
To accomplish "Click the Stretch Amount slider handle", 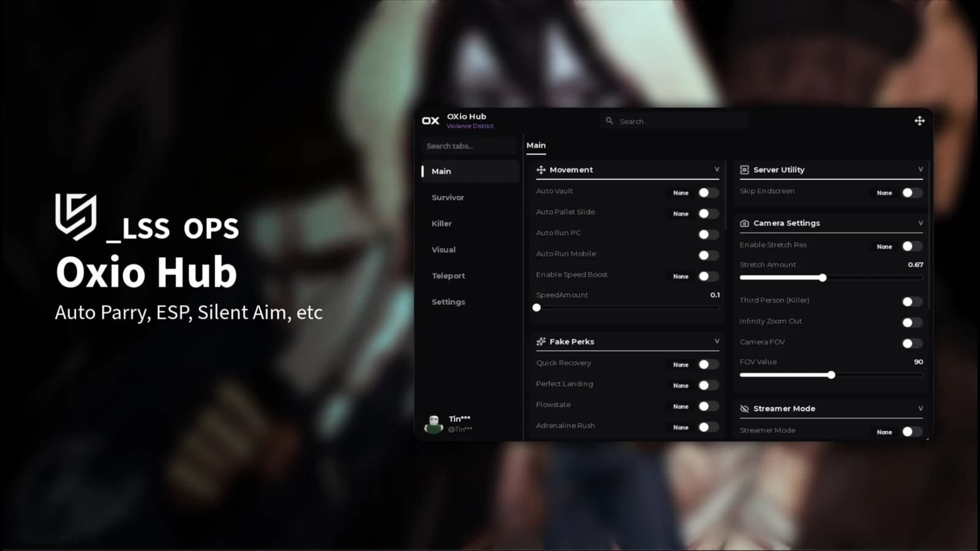I will (823, 277).
